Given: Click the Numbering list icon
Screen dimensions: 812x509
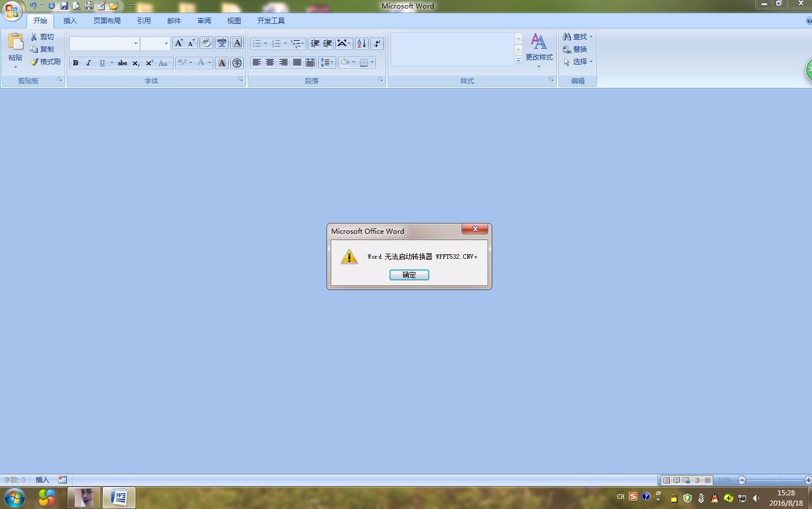Looking at the screenshot, I should (x=276, y=43).
